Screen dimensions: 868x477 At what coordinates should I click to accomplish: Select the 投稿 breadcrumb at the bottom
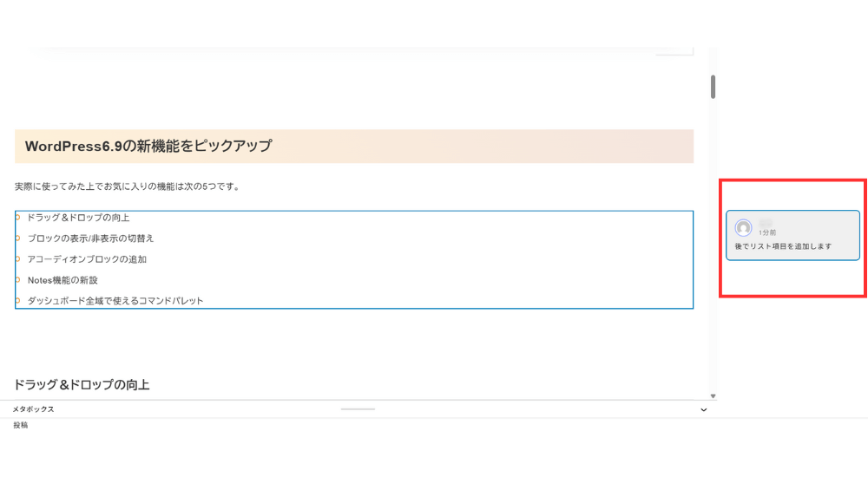(x=20, y=426)
